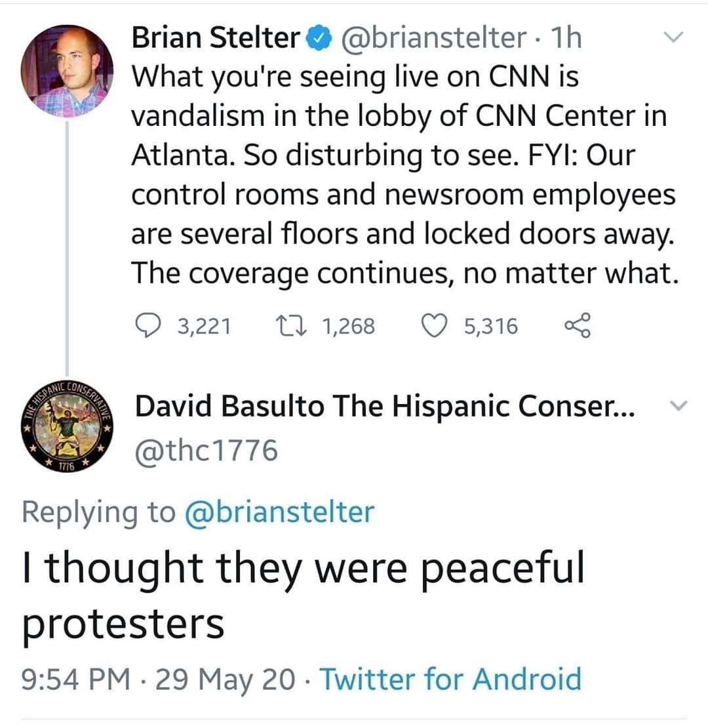Open Brian Stelter's profile photo
Viewport: 708px width, 728px height.
(x=67, y=71)
